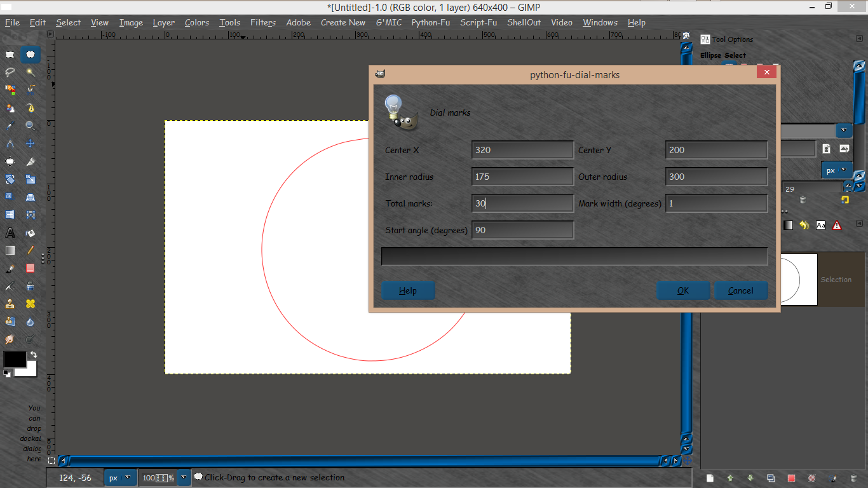868x488 pixels.
Task: Open the zoom percentage dropdown
Action: (184, 477)
